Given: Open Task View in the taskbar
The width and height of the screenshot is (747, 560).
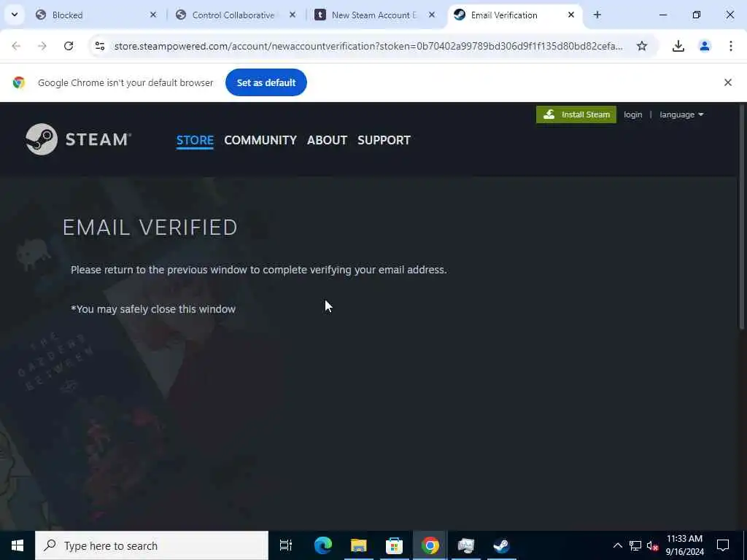Looking at the screenshot, I should point(286,545).
